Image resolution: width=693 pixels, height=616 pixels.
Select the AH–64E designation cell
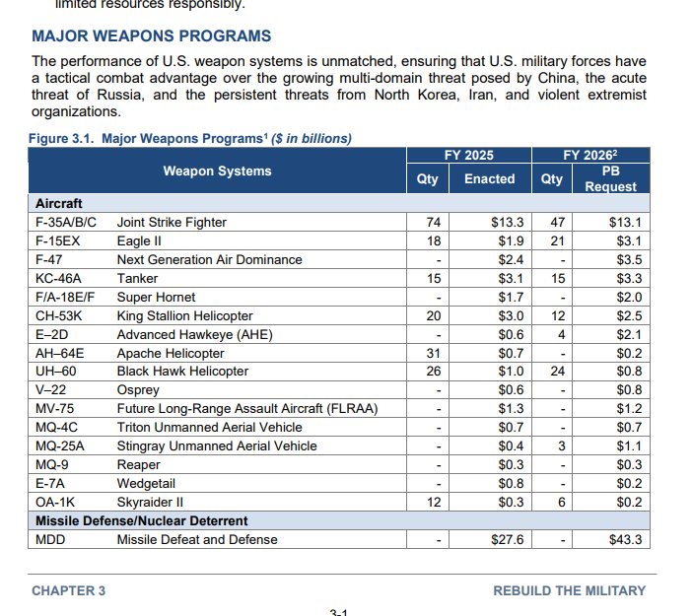coord(60,354)
